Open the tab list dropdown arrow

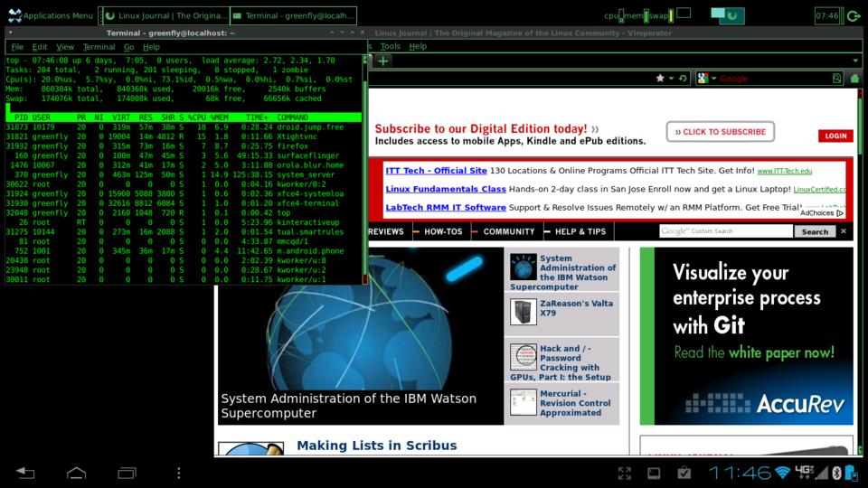pyautogui.click(x=855, y=61)
